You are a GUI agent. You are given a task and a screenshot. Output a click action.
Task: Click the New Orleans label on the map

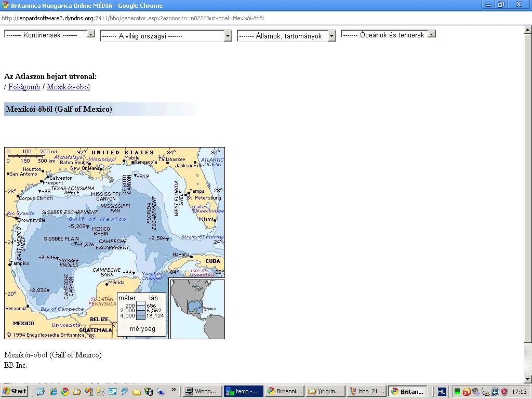pyautogui.click(x=85, y=168)
